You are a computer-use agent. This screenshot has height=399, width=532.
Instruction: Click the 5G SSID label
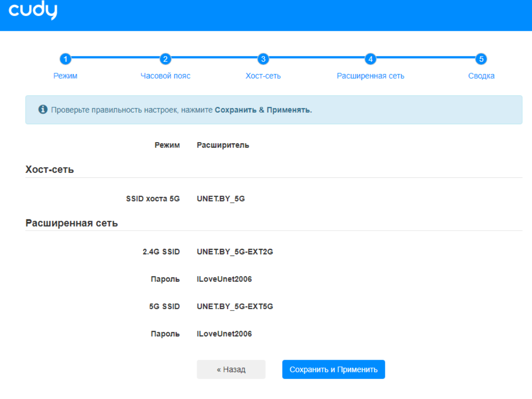165,307
